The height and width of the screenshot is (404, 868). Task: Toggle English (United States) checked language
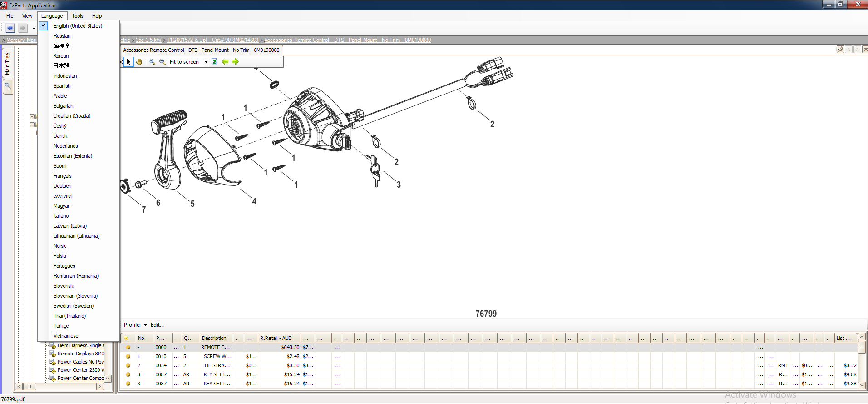[79, 26]
